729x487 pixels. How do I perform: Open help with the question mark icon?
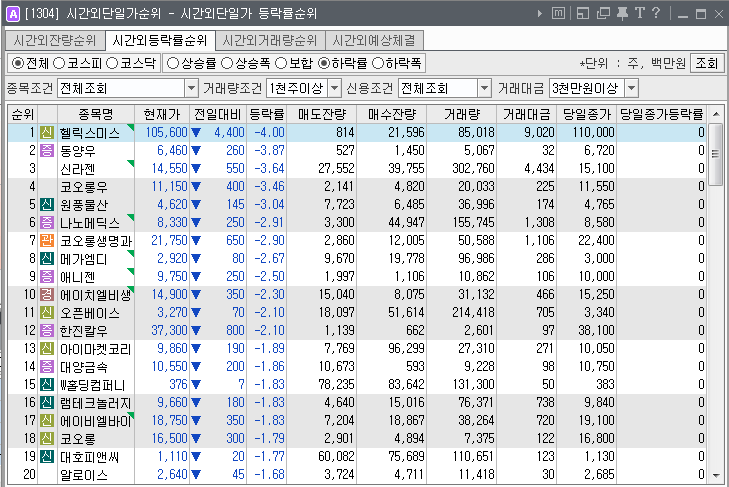(x=656, y=13)
